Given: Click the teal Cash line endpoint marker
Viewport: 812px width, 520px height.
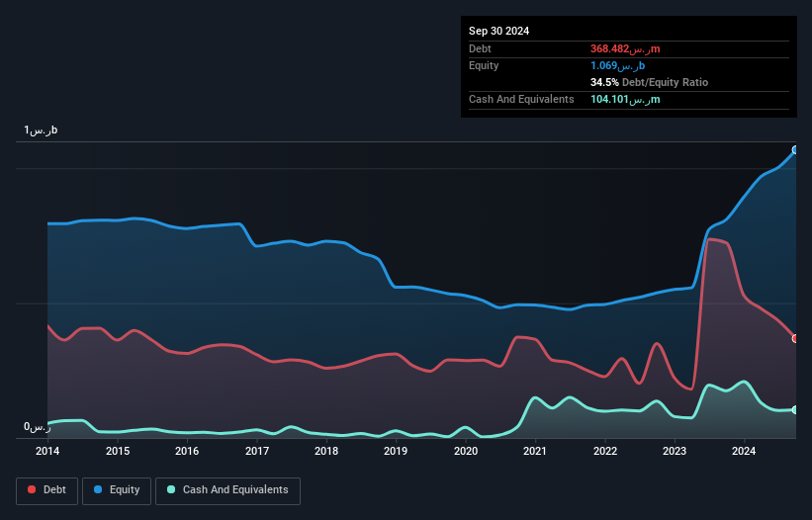Looking at the screenshot, I should click(x=795, y=409).
